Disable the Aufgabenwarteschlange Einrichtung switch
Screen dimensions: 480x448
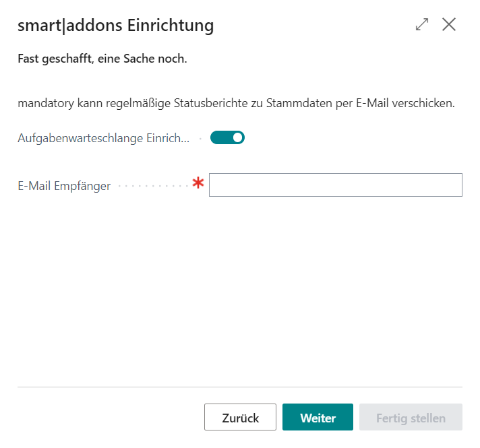pos(227,138)
